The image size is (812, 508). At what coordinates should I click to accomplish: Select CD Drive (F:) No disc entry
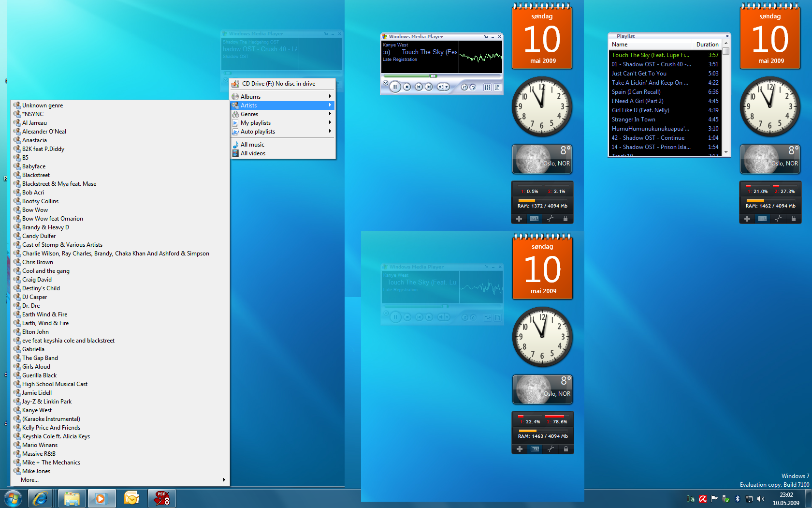pos(283,84)
